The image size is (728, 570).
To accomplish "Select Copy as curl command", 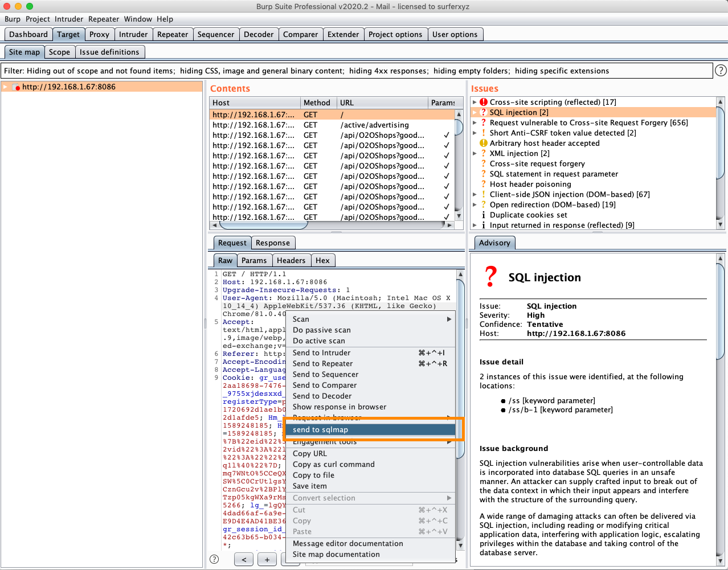I will pyautogui.click(x=370, y=465).
